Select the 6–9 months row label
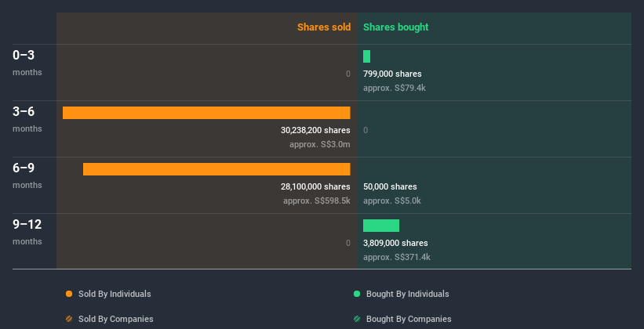The width and height of the screenshot is (644, 329). coord(27,175)
